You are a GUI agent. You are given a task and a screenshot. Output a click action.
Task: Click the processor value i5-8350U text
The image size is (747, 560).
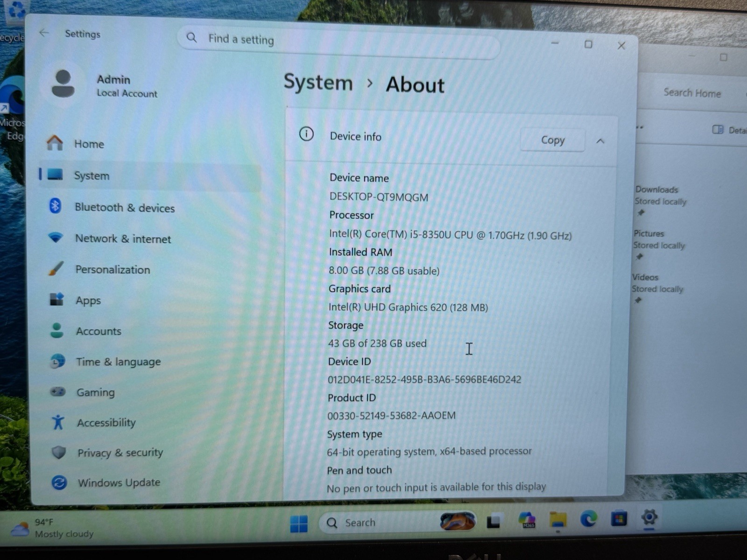pyautogui.click(x=450, y=234)
